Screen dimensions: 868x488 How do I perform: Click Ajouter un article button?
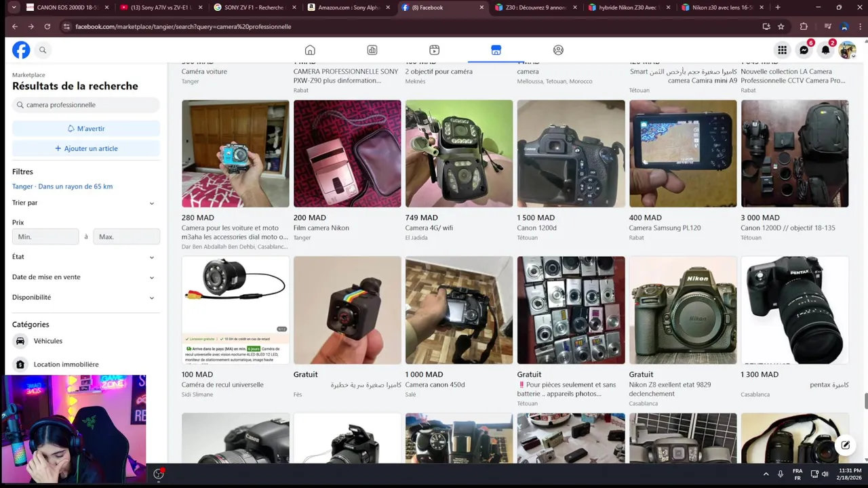pyautogui.click(x=86, y=148)
